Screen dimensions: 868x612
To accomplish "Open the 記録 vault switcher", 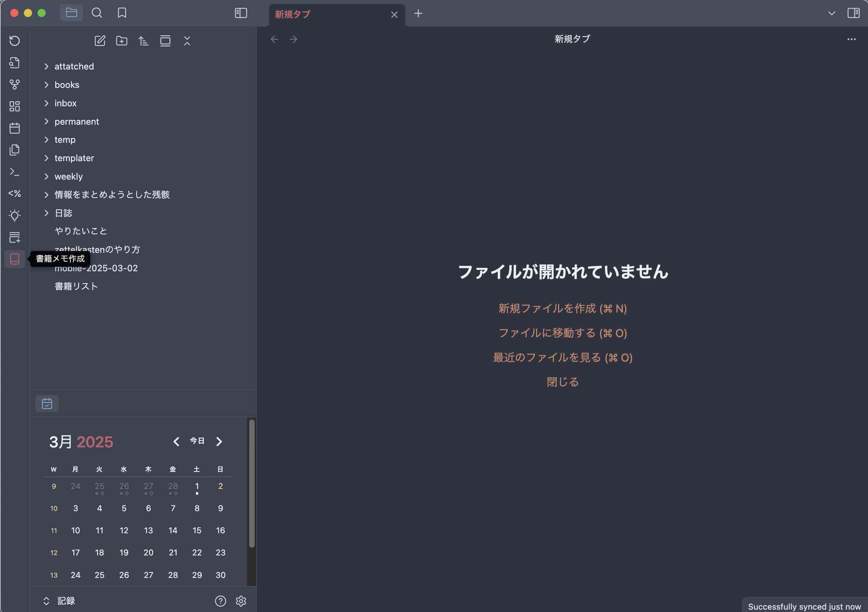I will click(60, 601).
